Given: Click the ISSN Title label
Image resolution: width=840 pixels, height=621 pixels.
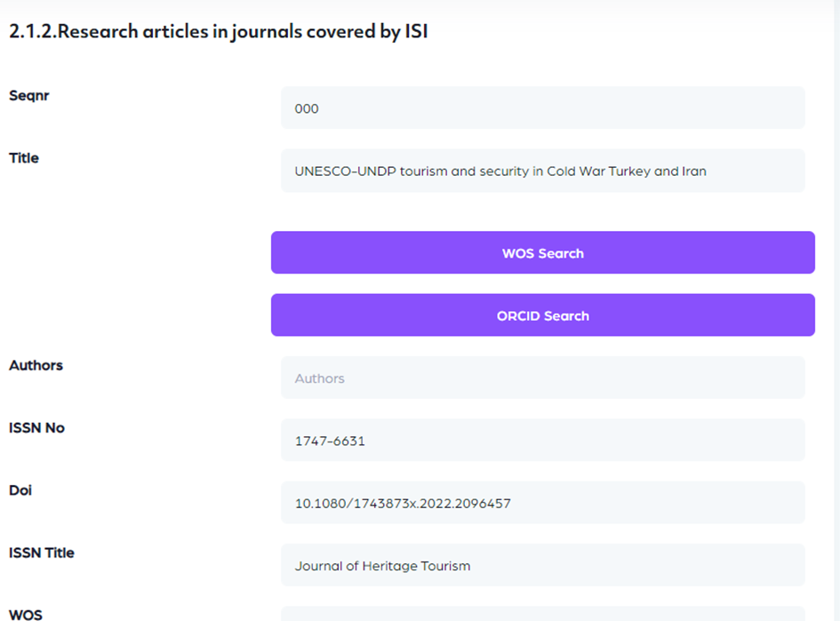Looking at the screenshot, I should coord(42,553).
